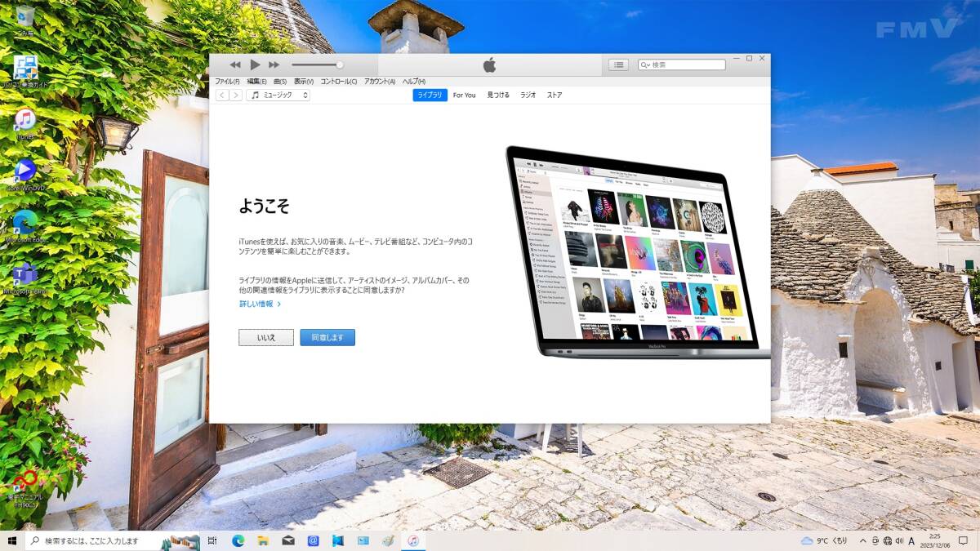The width and height of the screenshot is (980, 551).
Task: Open the ヘルプ(H) menu
Action: [414, 82]
